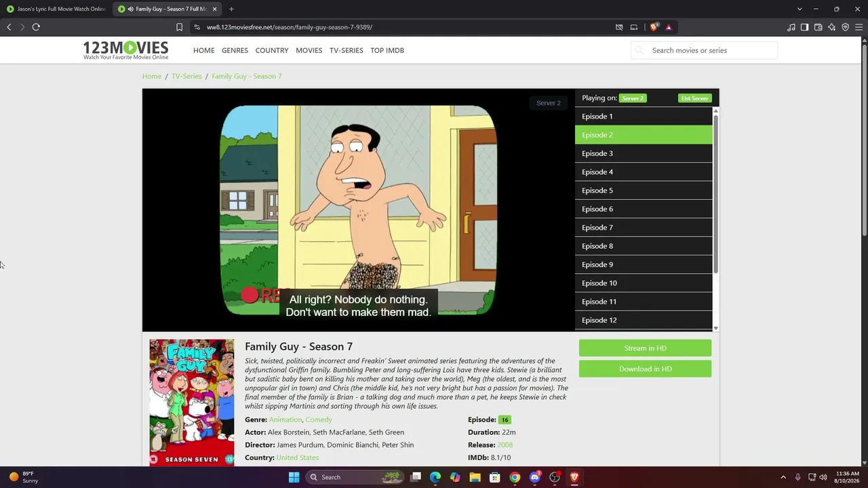The width and height of the screenshot is (868, 488).
Task: Open the TV-SERIES section
Action: pyautogui.click(x=347, y=50)
